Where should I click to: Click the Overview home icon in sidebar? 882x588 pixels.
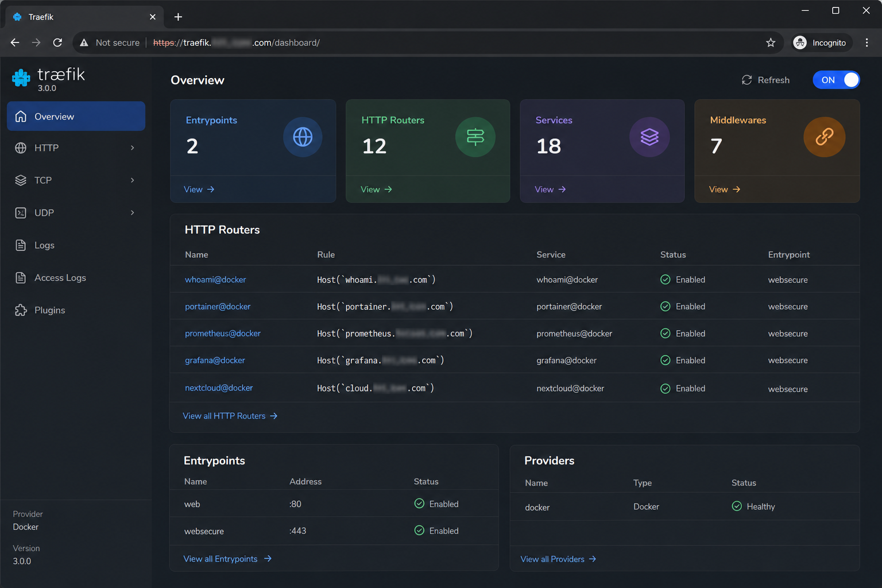coord(21,117)
